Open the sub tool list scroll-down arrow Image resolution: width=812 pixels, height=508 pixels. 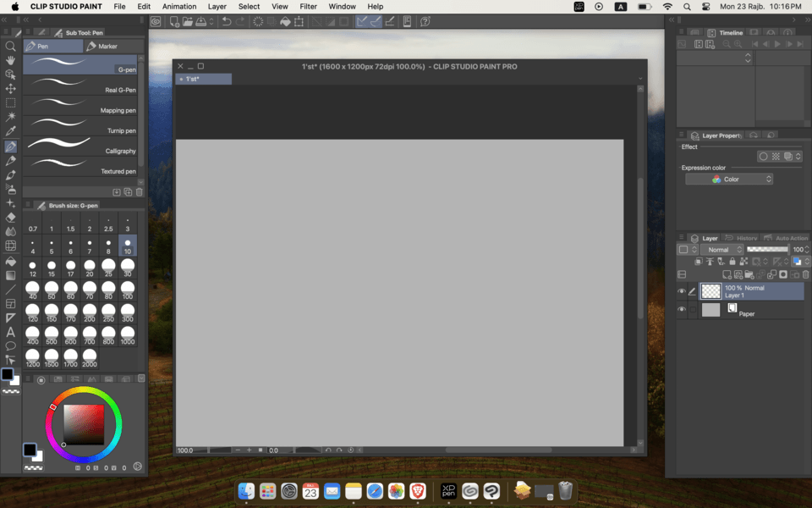pos(141,182)
